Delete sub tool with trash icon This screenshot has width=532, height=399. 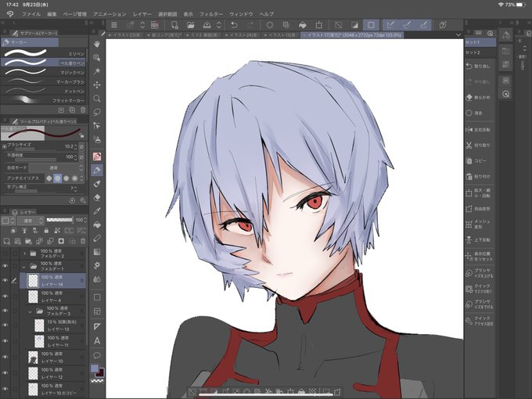point(83,110)
